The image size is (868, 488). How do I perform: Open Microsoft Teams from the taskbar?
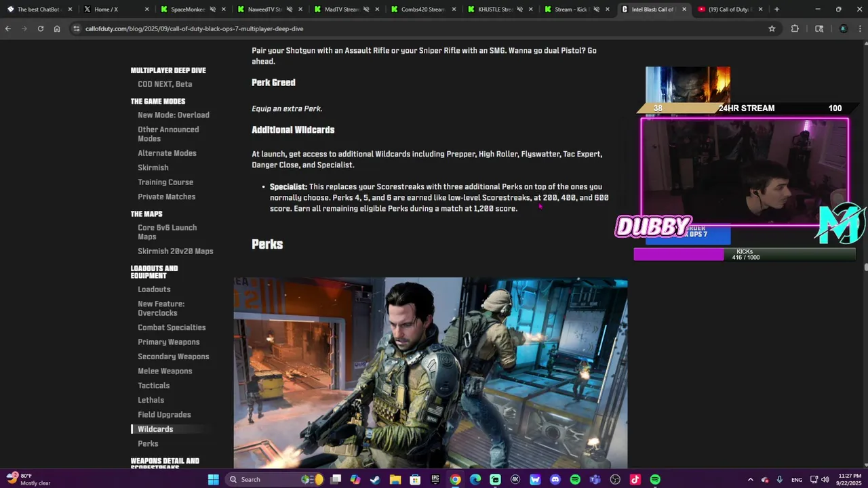(595, 479)
